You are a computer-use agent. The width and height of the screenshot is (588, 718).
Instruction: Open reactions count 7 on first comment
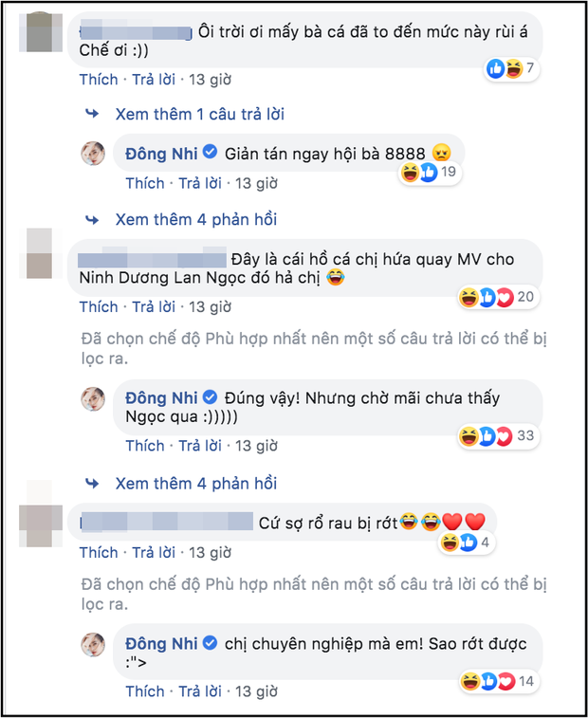(511, 68)
